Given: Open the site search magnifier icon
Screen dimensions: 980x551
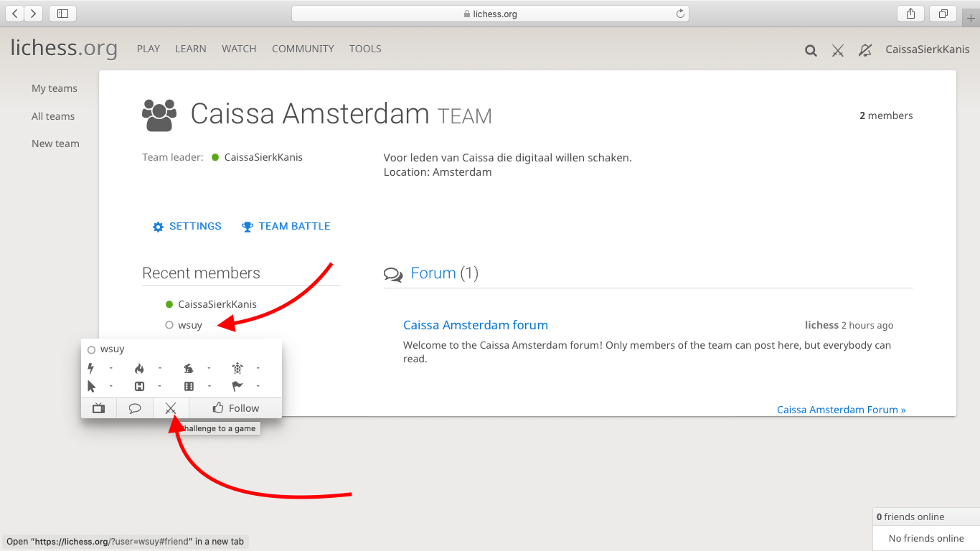Looking at the screenshot, I should click(x=811, y=50).
